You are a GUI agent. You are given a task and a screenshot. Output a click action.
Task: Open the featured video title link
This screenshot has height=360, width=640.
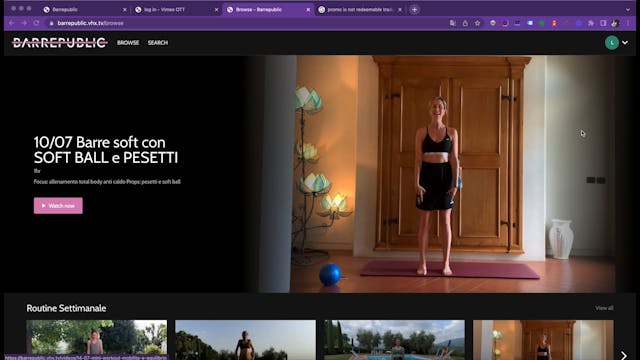click(106, 150)
